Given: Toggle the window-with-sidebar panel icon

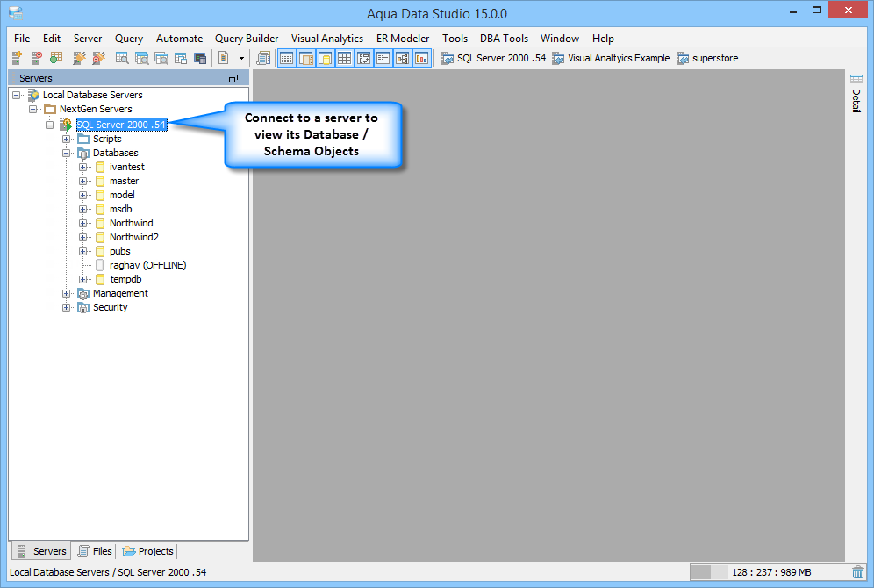Looking at the screenshot, I should pos(306,58).
